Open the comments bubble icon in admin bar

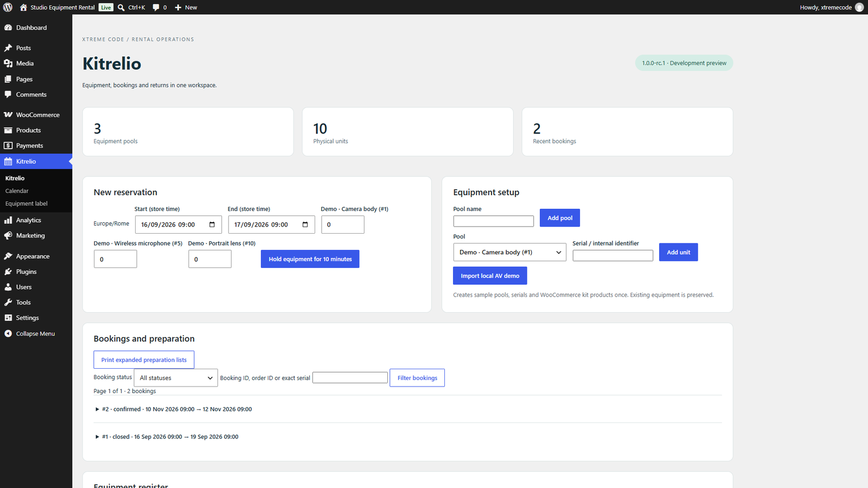(x=156, y=8)
